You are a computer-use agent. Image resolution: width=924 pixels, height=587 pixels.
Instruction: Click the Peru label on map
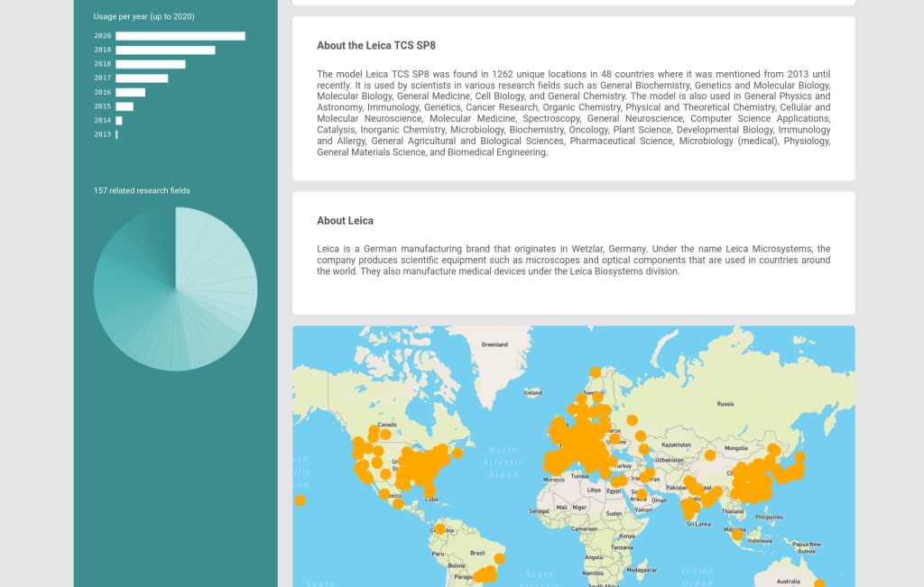click(438, 554)
